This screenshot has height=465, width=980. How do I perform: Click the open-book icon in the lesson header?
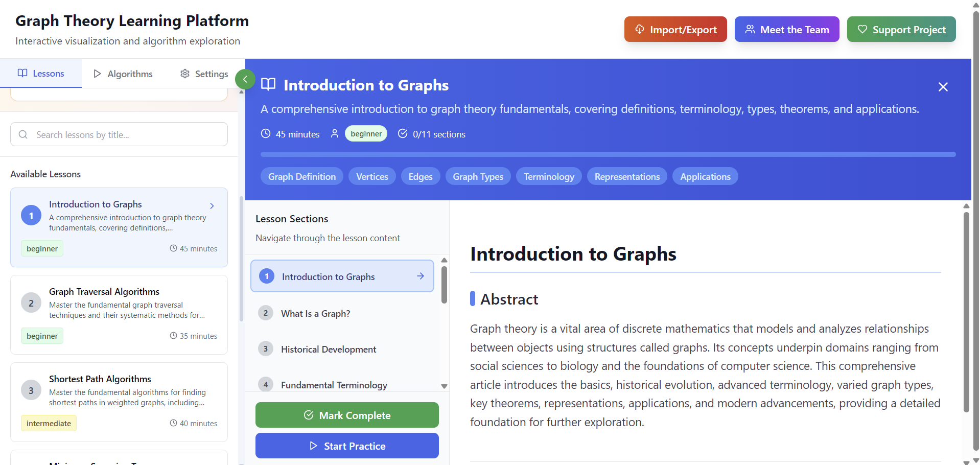tap(268, 84)
